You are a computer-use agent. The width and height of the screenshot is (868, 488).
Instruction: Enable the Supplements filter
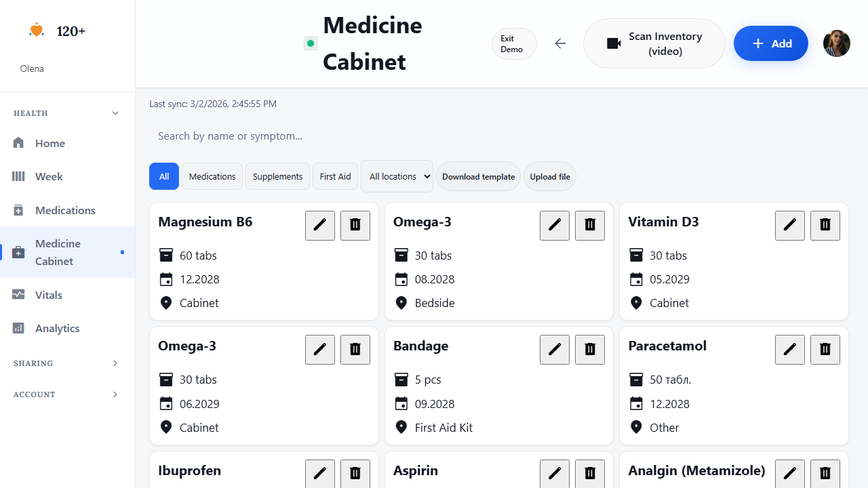277,176
